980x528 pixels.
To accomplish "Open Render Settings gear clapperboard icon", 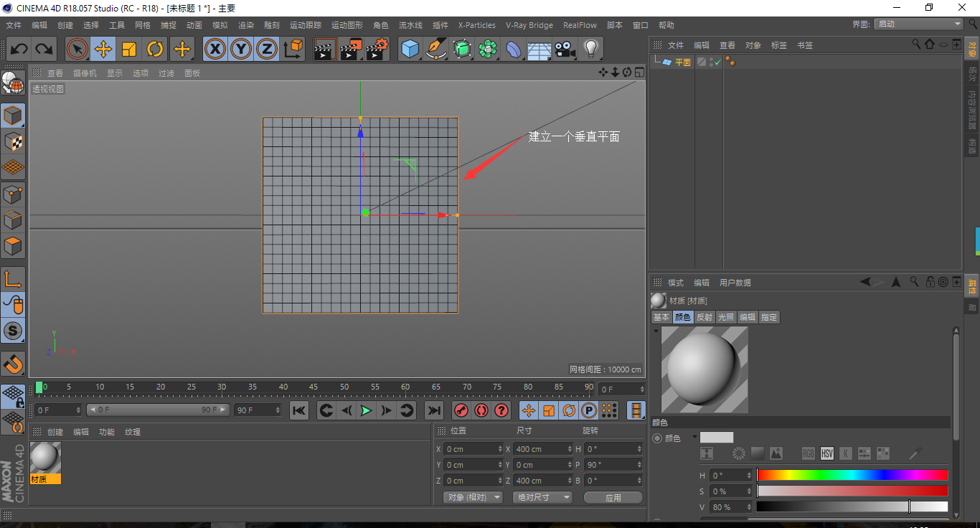I will (x=377, y=49).
